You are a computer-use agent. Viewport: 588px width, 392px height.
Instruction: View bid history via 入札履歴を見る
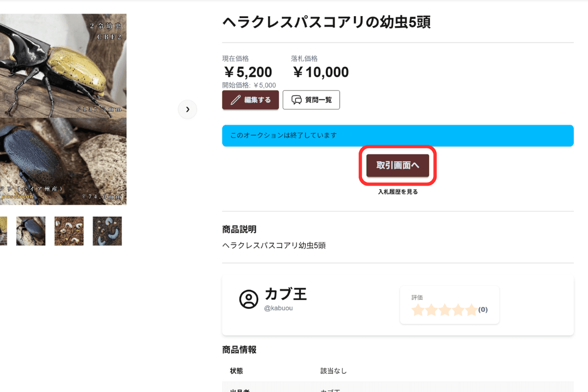pyautogui.click(x=397, y=192)
